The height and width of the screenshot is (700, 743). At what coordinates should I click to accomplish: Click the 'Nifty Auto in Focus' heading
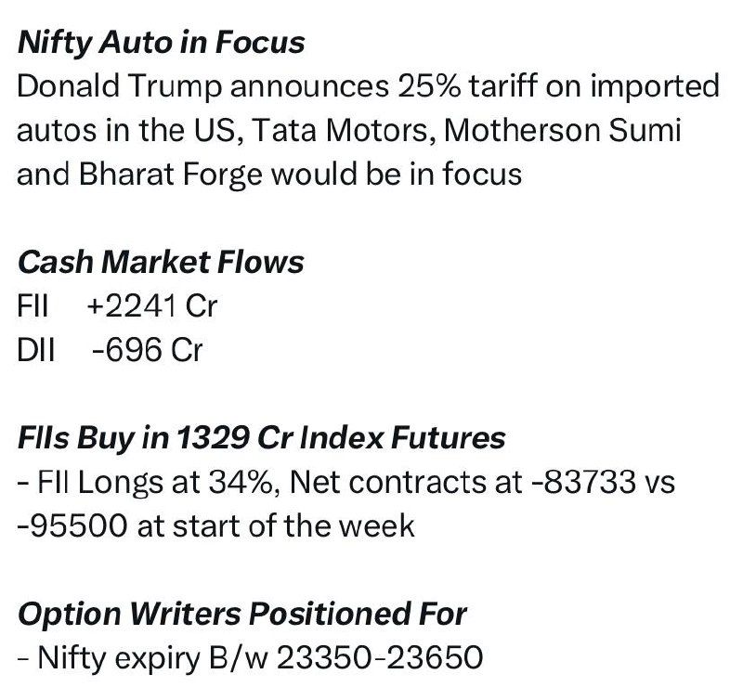click(161, 43)
